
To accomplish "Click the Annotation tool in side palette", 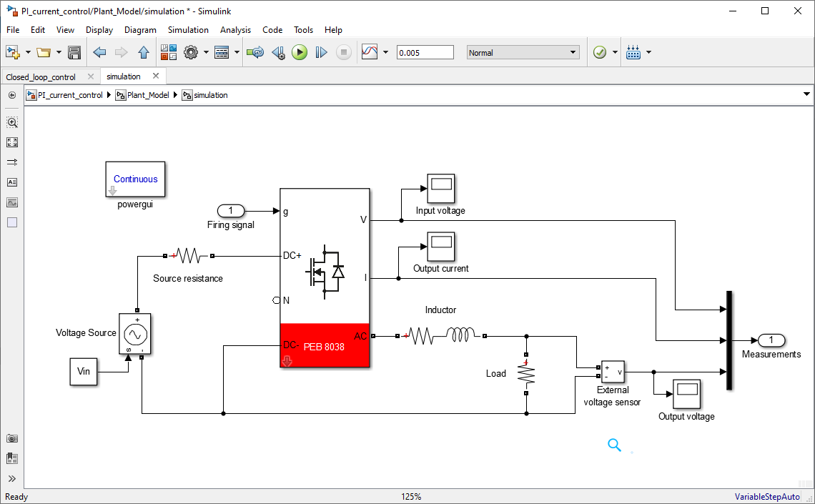I will pyautogui.click(x=12, y=182).
